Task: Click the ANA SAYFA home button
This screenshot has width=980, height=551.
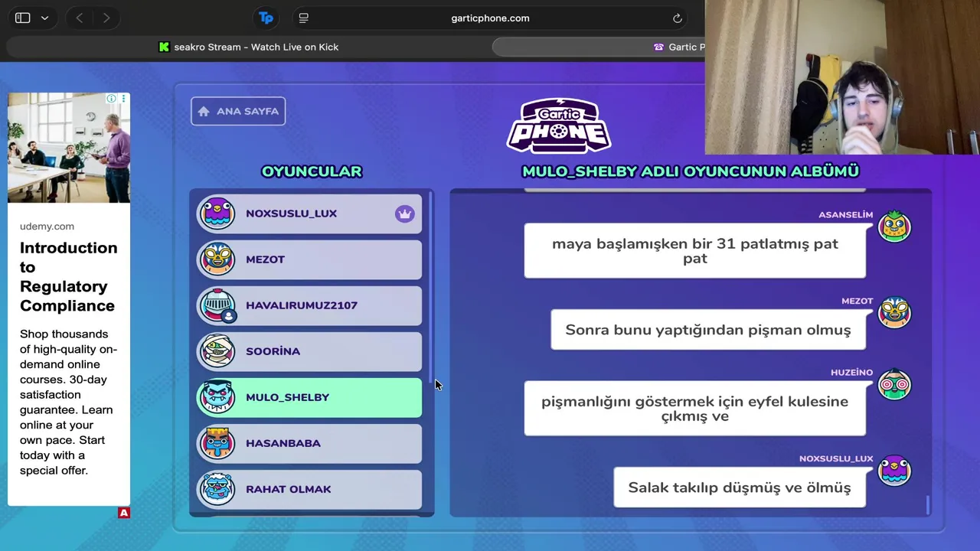Action: coord(238,111)
